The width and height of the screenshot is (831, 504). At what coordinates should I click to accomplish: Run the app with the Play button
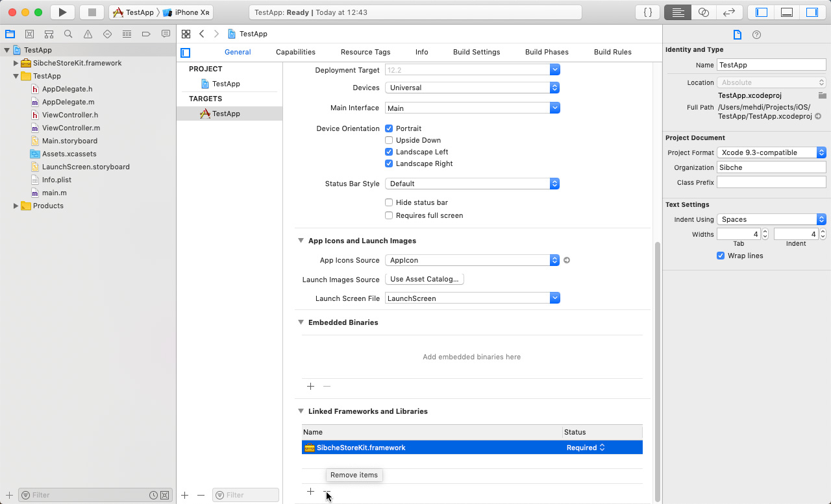coord(62,12)
